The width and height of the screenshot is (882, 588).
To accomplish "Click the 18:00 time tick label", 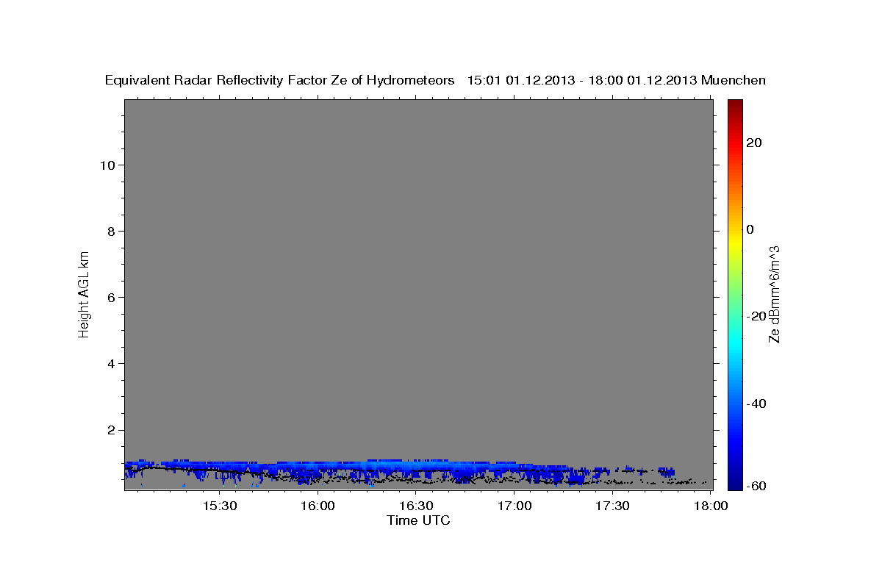I will [x=711, y=506].
